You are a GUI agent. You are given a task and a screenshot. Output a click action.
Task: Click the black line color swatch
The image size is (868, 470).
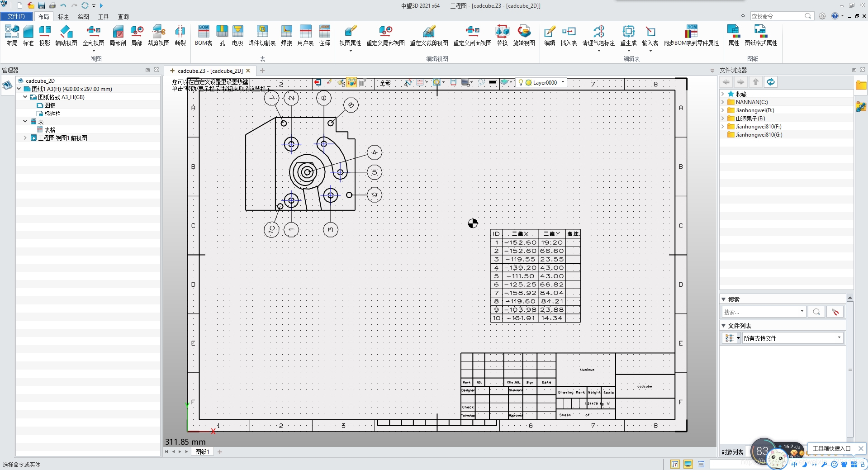[493, 82]
